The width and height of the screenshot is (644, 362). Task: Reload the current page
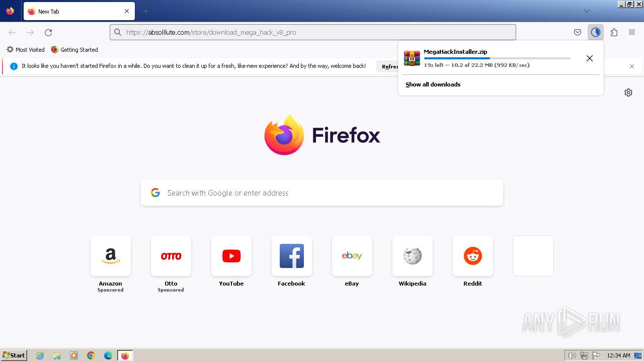(48, 32)
